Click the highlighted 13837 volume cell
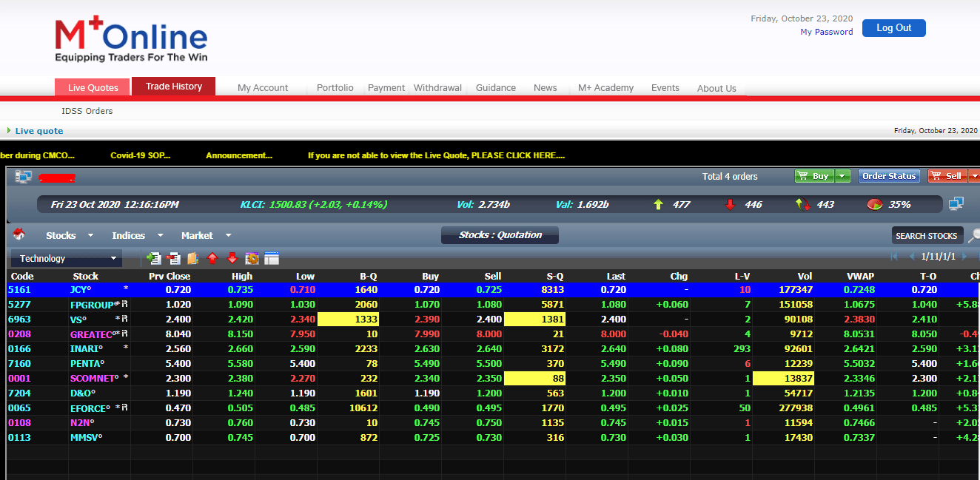The image size is (980, 480). (783, 379)
